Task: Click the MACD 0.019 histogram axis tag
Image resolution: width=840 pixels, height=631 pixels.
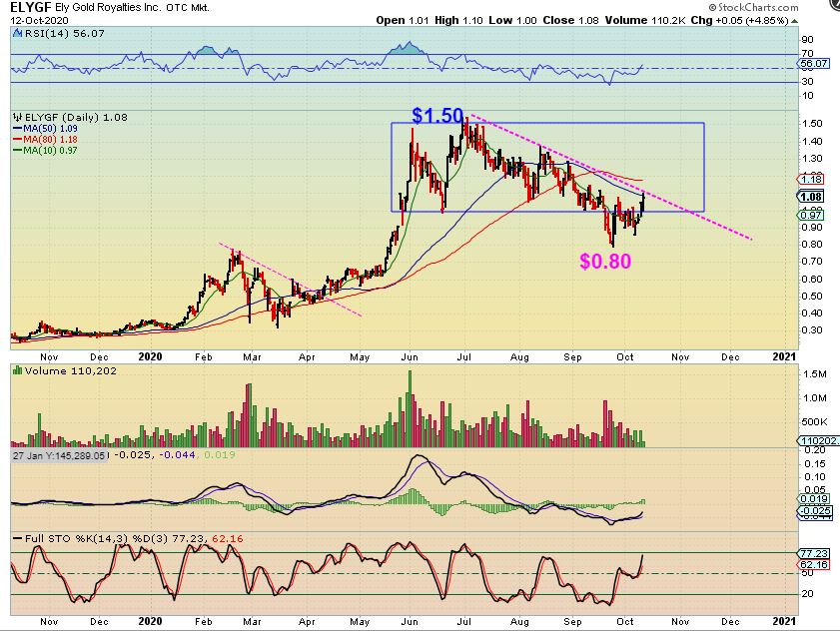Action: coord(813,498)
